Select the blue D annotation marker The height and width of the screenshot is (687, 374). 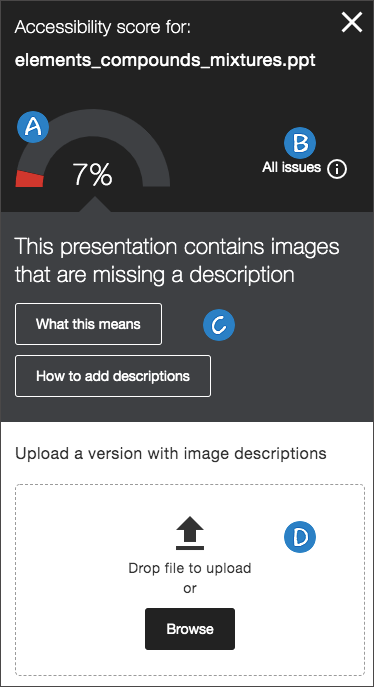tap(300, 537)
